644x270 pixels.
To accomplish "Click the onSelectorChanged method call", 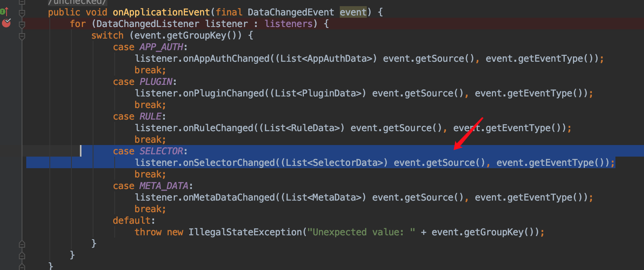I will 229,163.
